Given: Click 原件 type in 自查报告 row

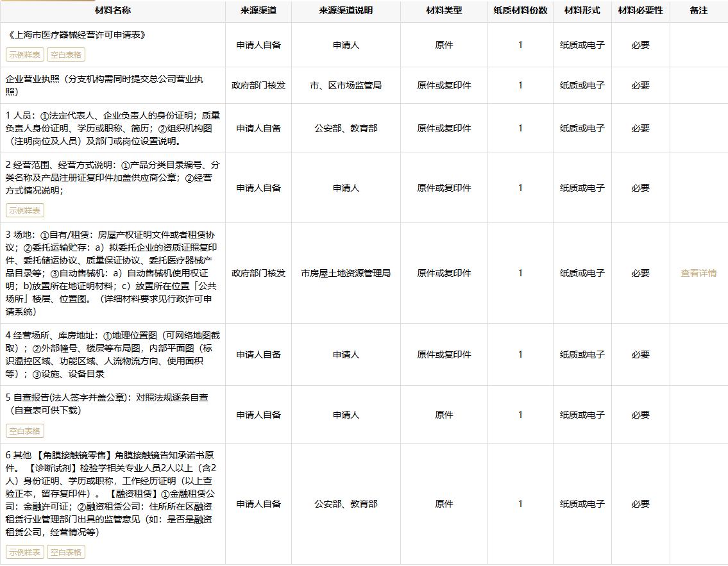Looking at the screenshot, I should (x=444, y=415).
